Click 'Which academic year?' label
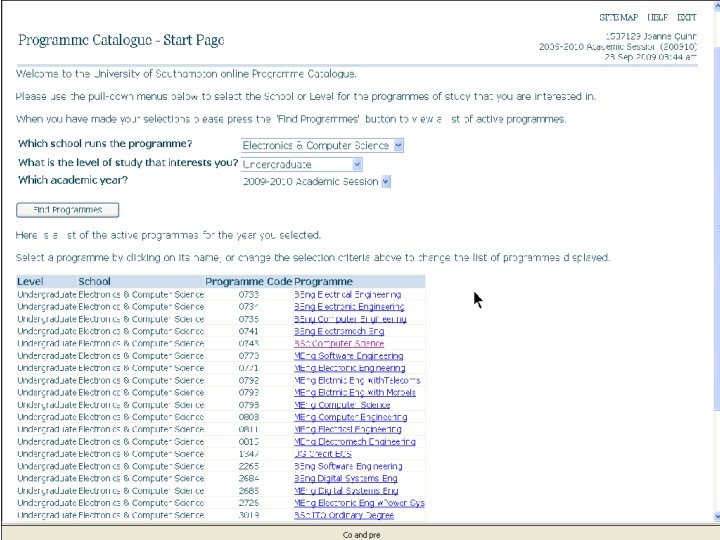Viewport: 720px width, 540px height. point(73,180)
